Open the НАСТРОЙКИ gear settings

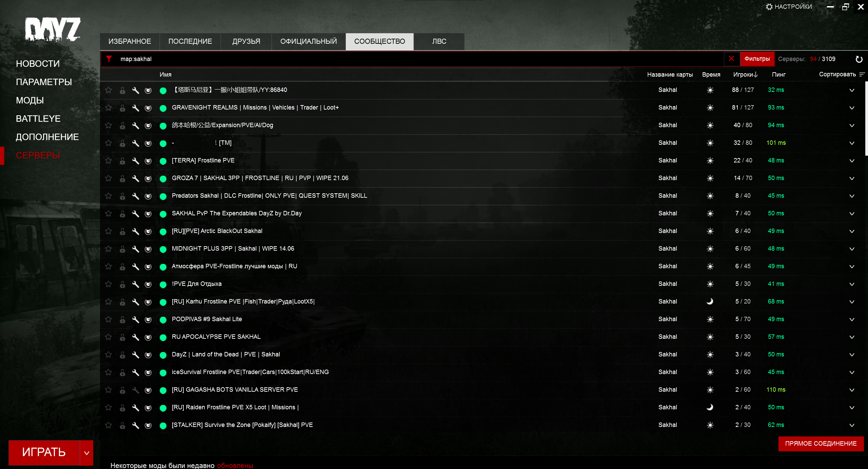pyautogui.click(x=789, y=7)
